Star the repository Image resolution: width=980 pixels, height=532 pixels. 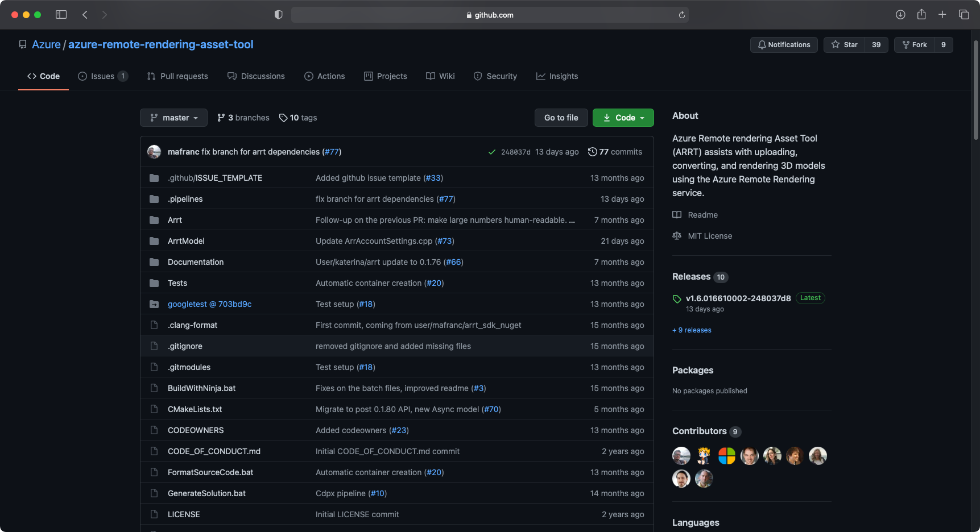pyautogui.click(x=845, y=45)
